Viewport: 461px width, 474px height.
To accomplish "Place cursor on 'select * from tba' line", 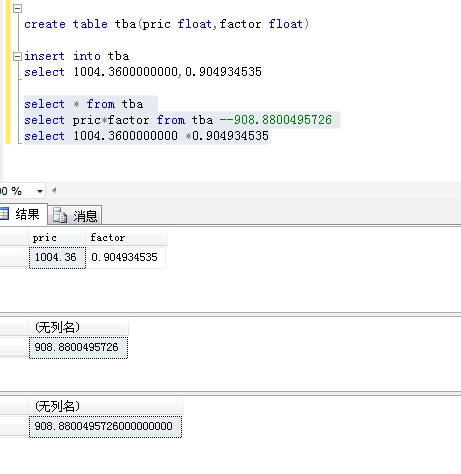I will click(x=84, y=104).
